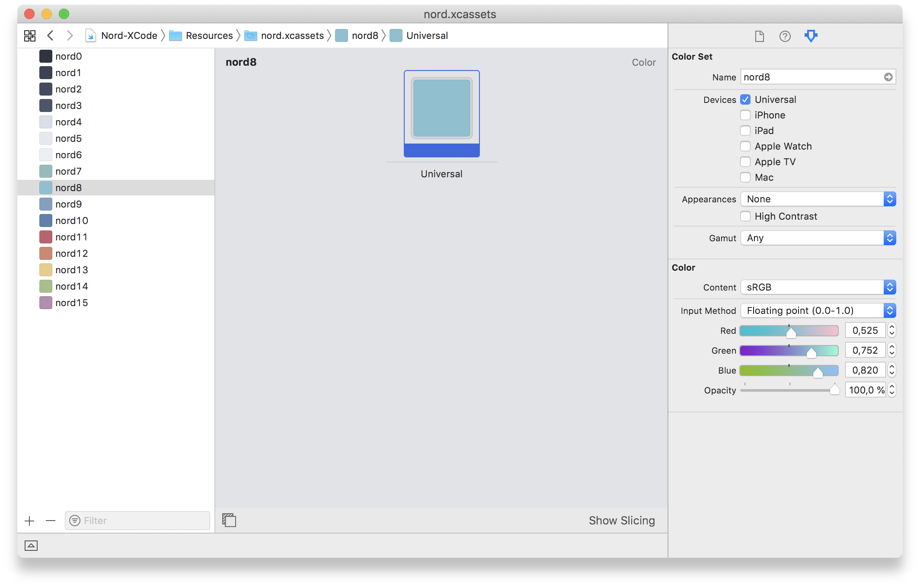Click the help question mark icon
920x588 pixels.
point(785,35)
